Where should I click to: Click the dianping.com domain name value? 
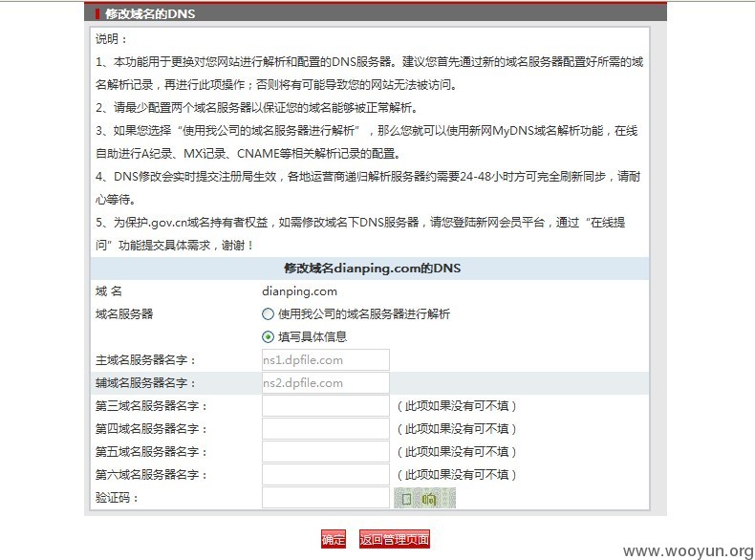coord(299,291)
